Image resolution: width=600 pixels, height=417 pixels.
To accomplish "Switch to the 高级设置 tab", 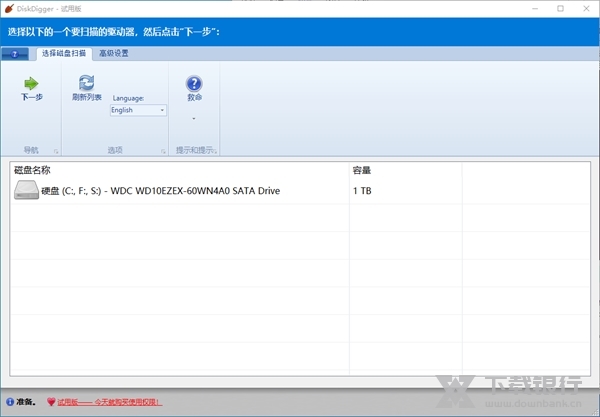I will click(114, 53).
